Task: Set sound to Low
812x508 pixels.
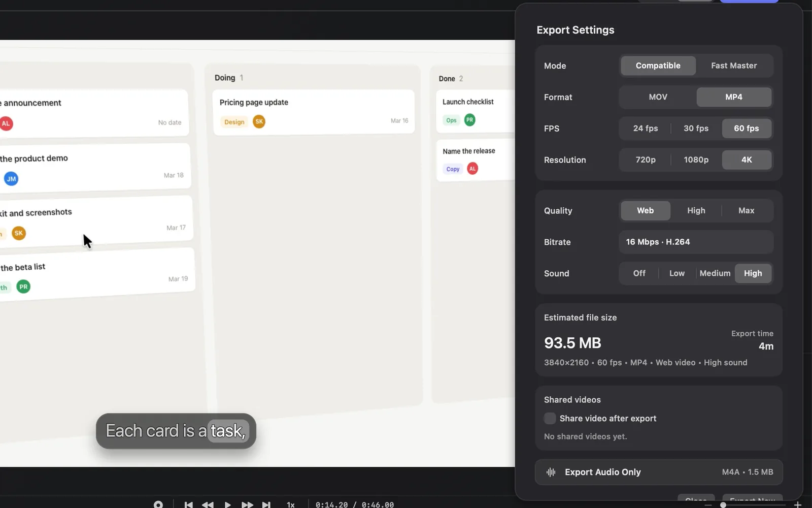Action: (677, 273)
